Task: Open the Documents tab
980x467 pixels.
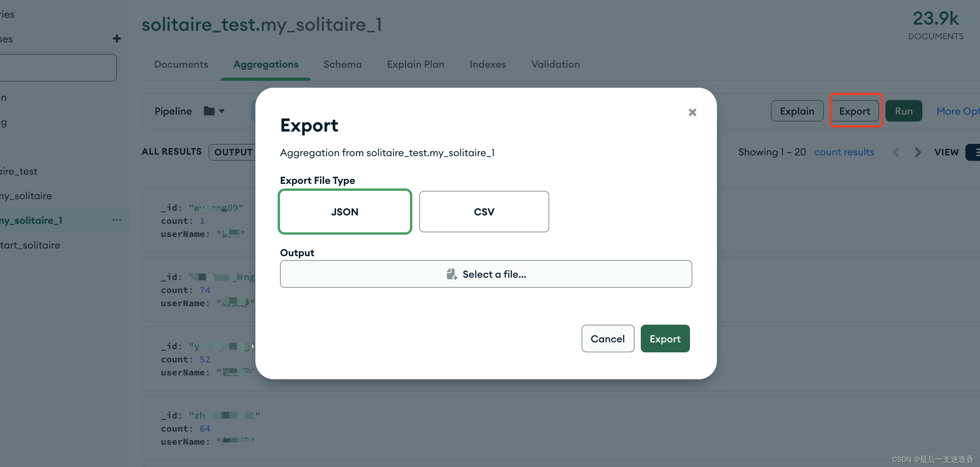Action: (181, 64)
